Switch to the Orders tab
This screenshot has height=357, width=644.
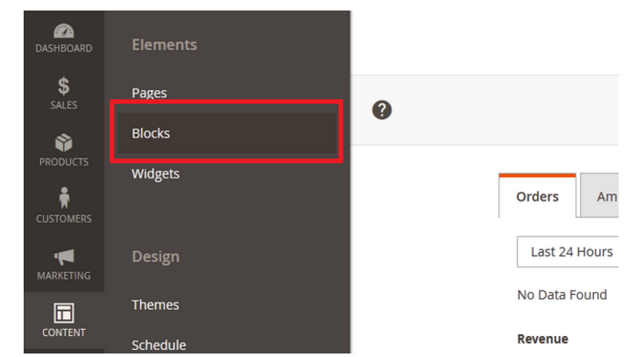pyautogui.click(x=537, y=197)
